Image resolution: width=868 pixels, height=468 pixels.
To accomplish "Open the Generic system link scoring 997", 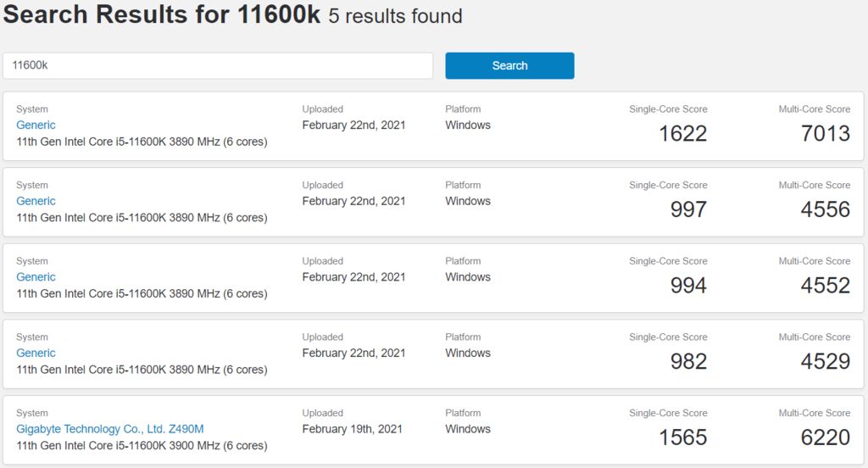I will [36, 201].
